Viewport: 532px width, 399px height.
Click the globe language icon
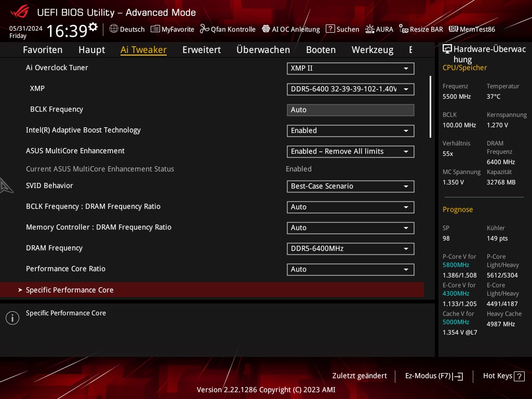tap(114, 29)
